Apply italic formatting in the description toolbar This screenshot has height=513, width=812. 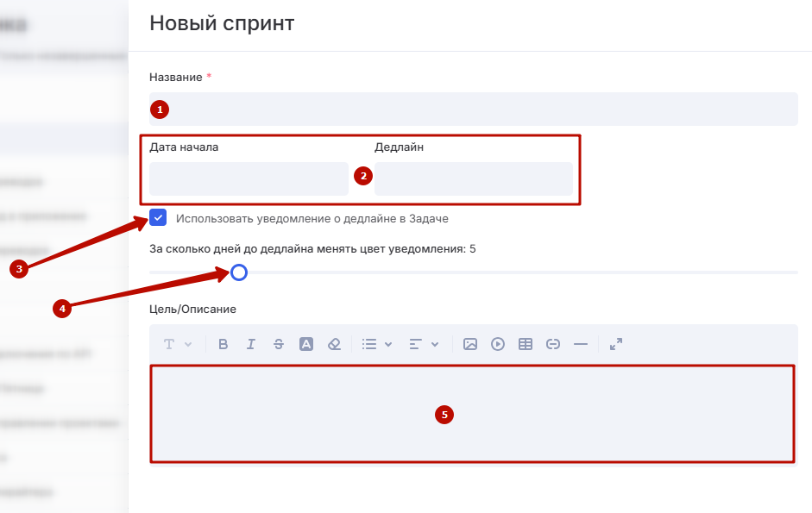(251, 344)
